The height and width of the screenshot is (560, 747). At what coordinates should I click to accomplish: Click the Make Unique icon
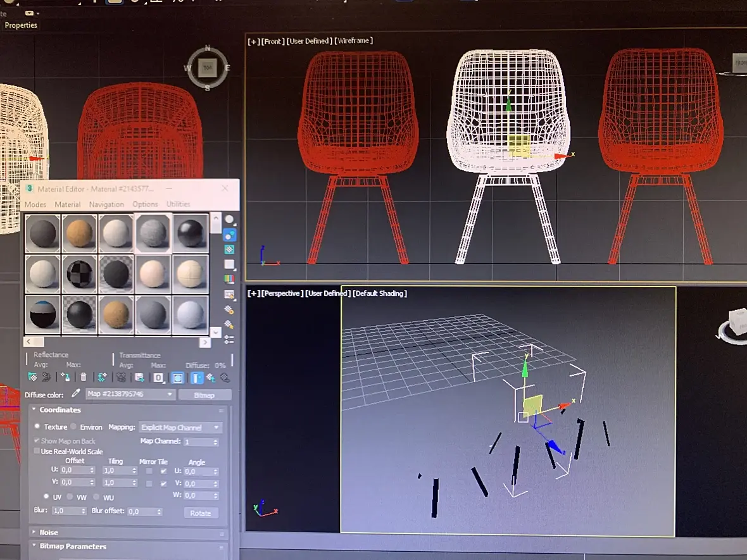(x=121, y=377)
